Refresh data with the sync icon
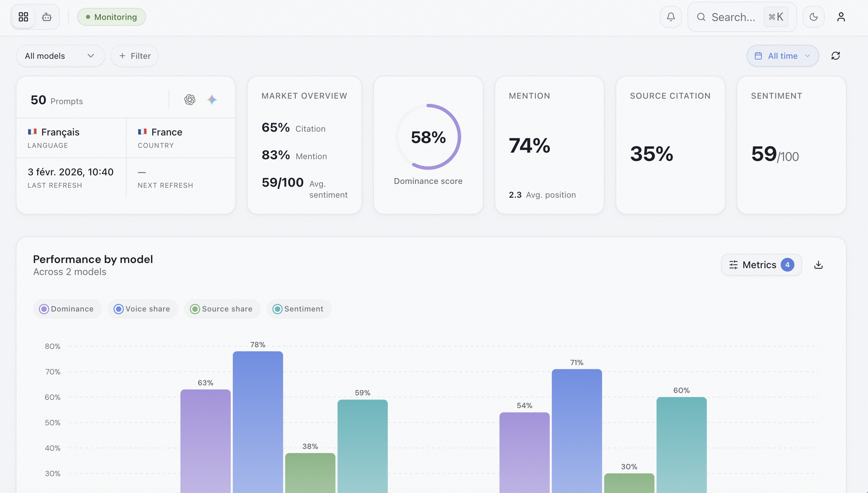The image size is (868, 493). coord(836,56)
